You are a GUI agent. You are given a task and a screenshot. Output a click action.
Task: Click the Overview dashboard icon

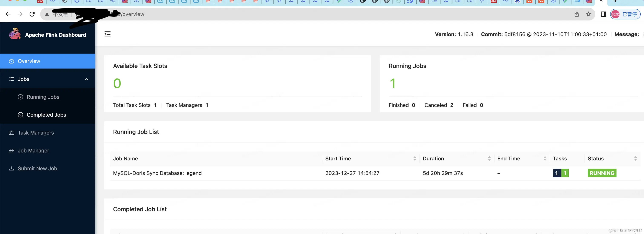click(x=11, y=61)
